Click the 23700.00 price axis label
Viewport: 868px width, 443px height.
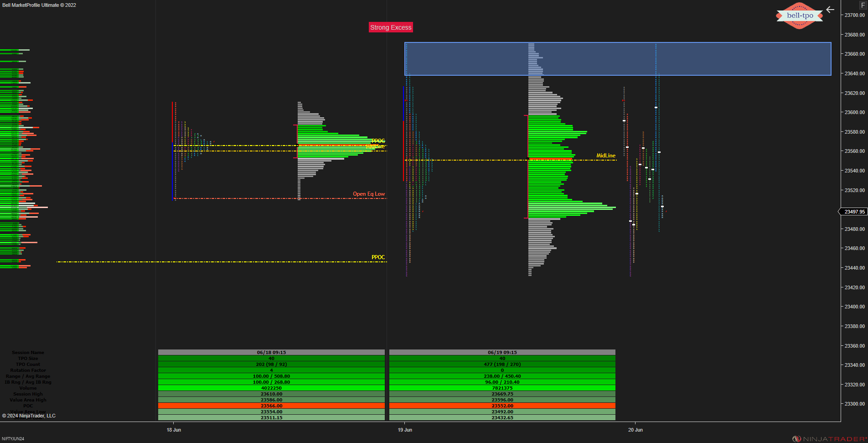pyautogui.click(x=854, y=15)
